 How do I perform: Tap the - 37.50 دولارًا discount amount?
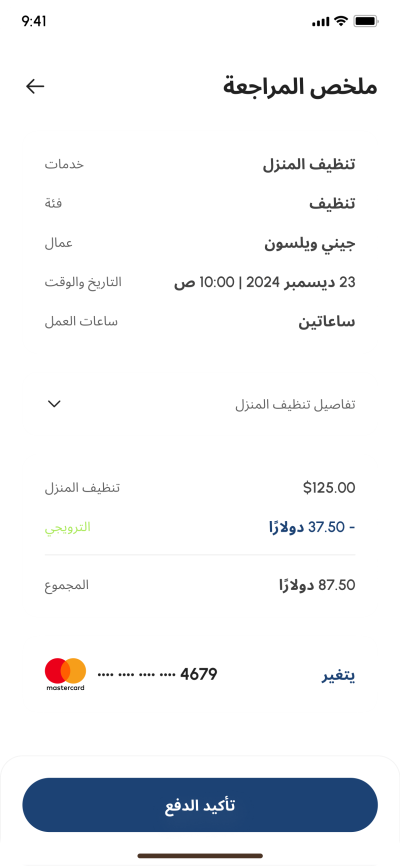point(312,527)
